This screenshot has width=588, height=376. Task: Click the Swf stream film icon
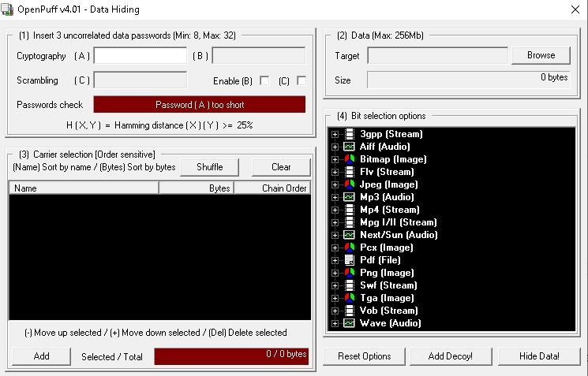(349, 285)
